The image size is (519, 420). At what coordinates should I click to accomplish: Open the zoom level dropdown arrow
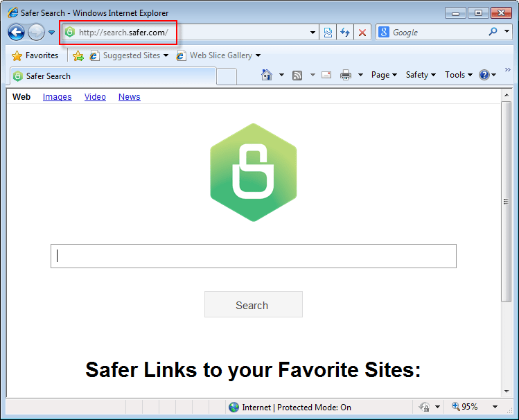pyautogui.click(x=495, y=407)
